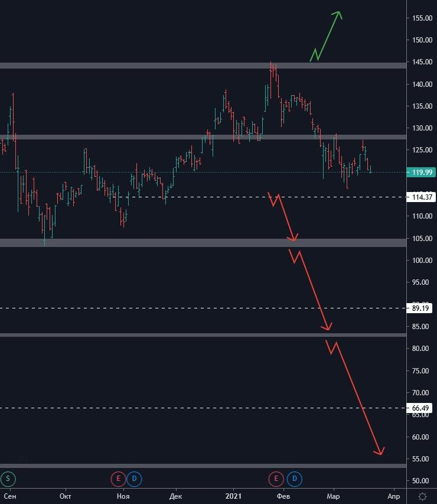Click the D dividend marker near Ноя
This screenshot has width=437, height=504.
[x=134, y=479]
